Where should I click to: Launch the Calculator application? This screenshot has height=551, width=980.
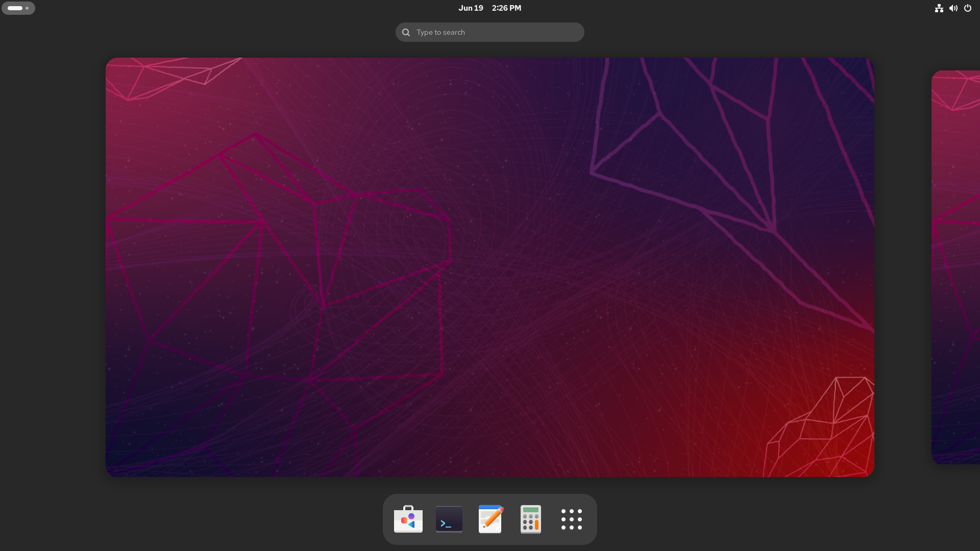(530, 519)
